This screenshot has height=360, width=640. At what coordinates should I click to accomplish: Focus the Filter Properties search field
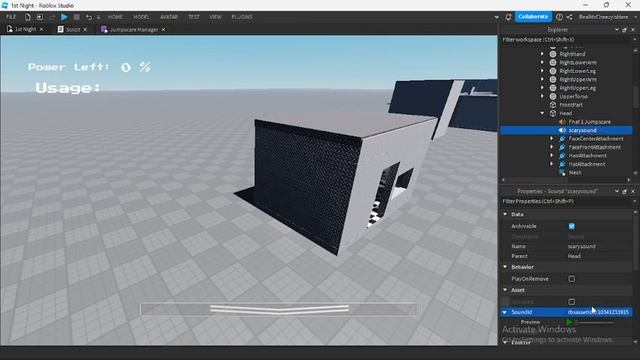[566, 202]
